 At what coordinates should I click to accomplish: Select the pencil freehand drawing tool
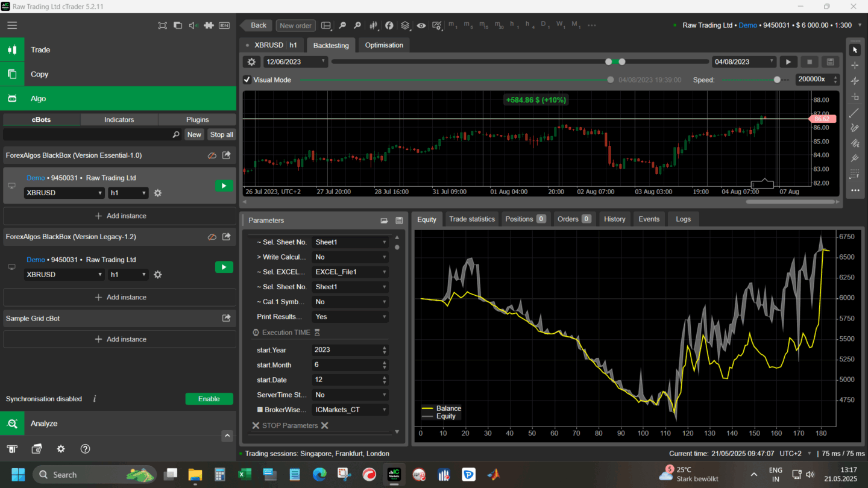point(854,128)
